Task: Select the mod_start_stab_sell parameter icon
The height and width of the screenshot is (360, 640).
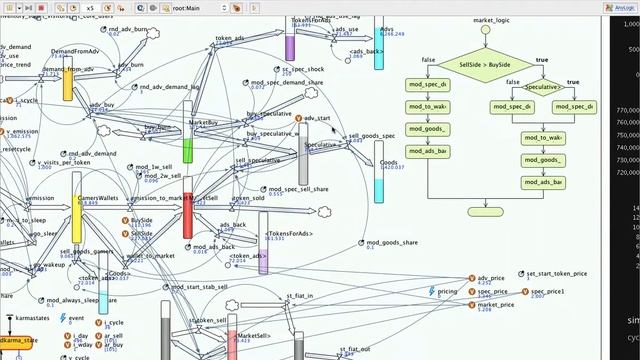Action: pos(165,287)
